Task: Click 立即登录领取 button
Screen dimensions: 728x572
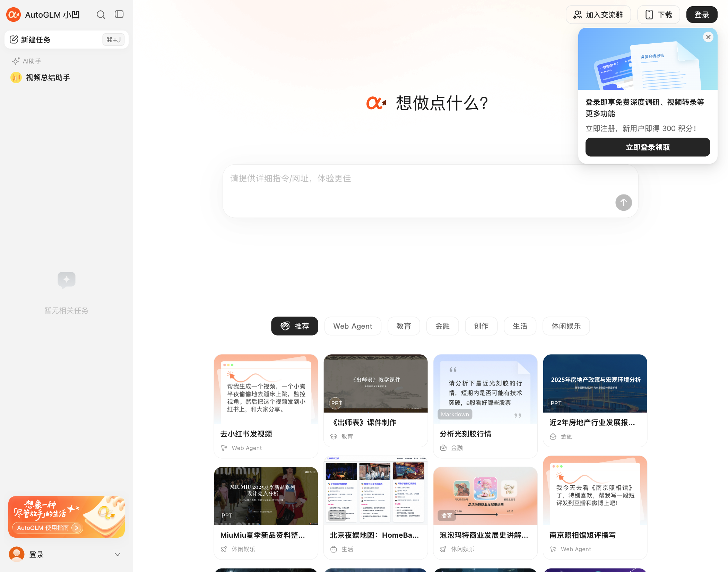Action: tap(648, 147)
